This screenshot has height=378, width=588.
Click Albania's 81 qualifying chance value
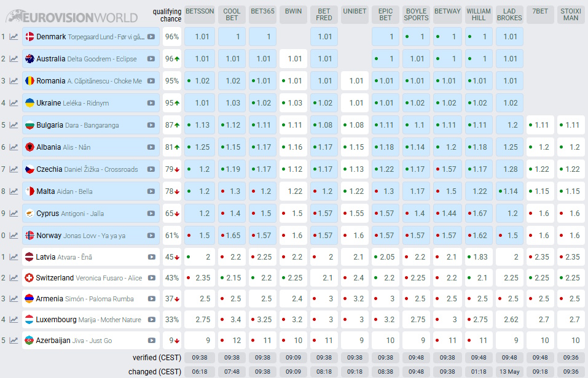pyautogui.click(x=172, y=147)
